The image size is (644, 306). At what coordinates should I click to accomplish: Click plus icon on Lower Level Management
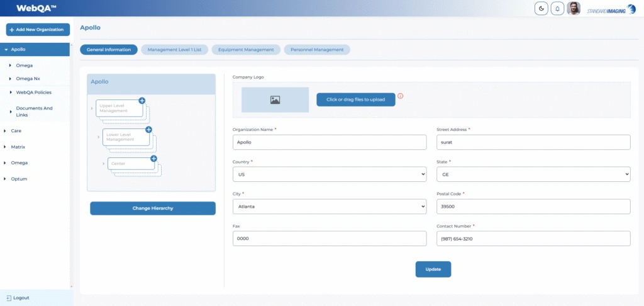149,130
